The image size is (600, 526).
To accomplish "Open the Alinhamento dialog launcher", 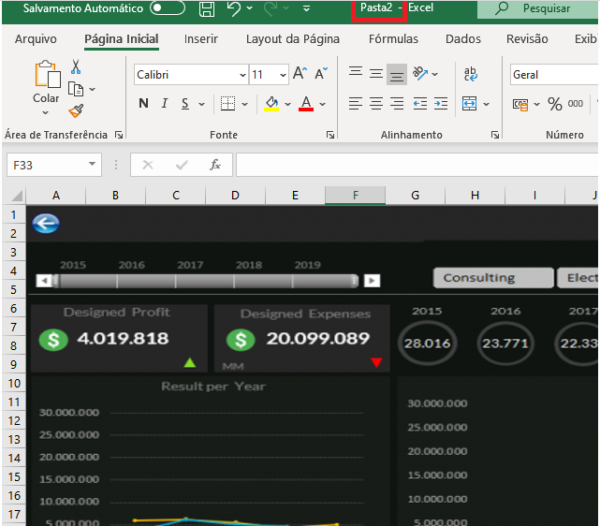I will click(495, 135).
